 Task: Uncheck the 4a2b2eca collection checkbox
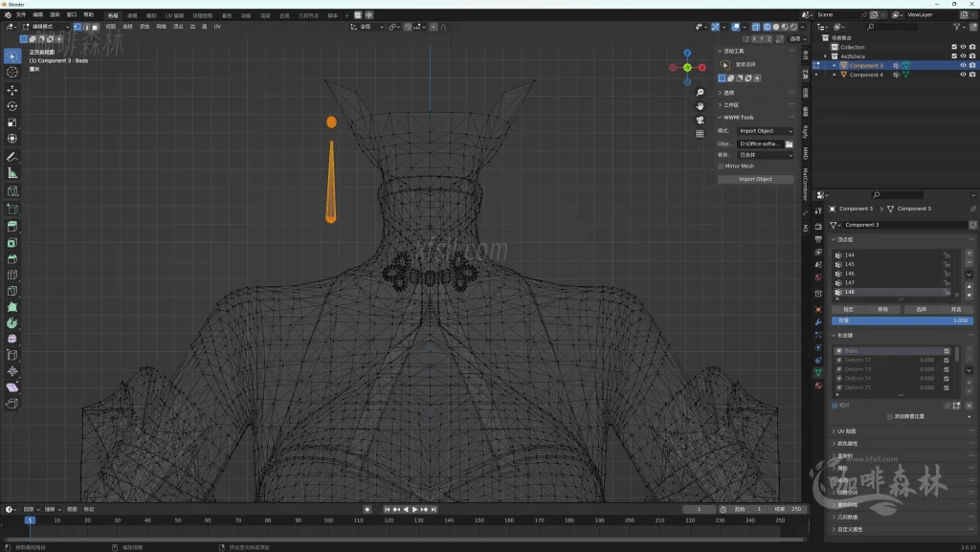(954, 56)
